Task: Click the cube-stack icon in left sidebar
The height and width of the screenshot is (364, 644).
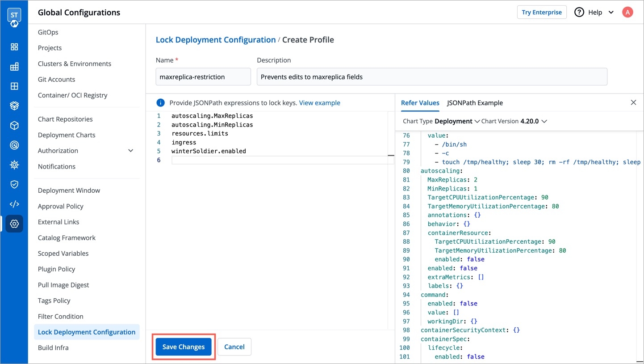Action: [x=14, y=106]
